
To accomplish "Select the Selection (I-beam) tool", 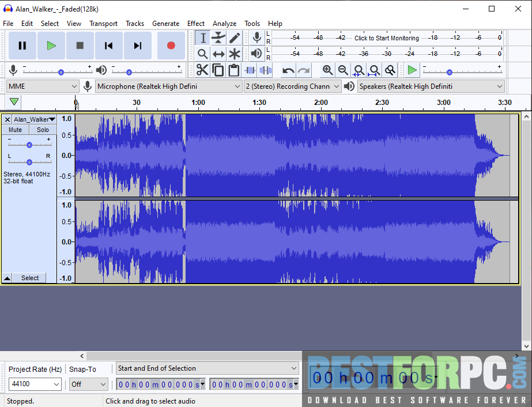I will pos(203,37).
